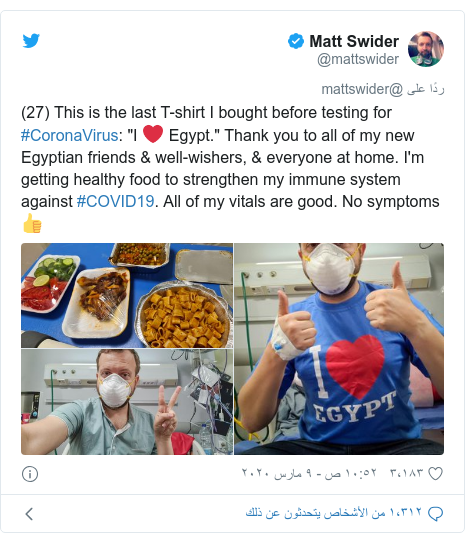View the I love Egypt shirt photo

coord(339,349)
